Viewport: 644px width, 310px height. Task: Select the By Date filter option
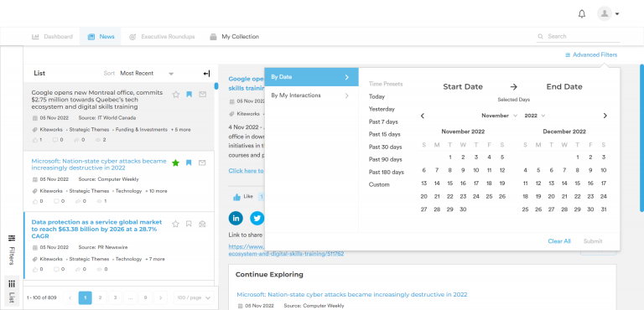pyautogui.click(x=311, y=77)
